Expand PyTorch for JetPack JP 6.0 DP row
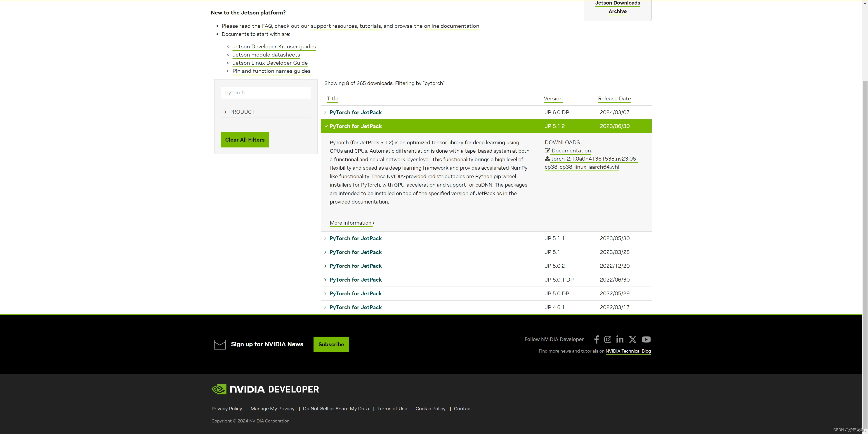 tap(486, 112)
